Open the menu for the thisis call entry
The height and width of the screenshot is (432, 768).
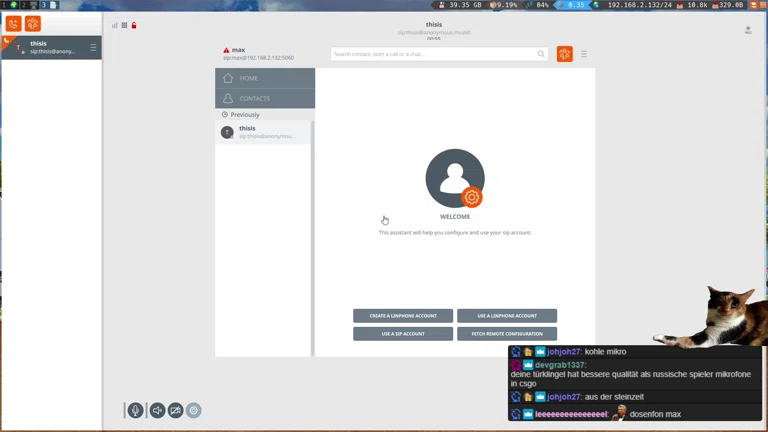coord(93,48)
